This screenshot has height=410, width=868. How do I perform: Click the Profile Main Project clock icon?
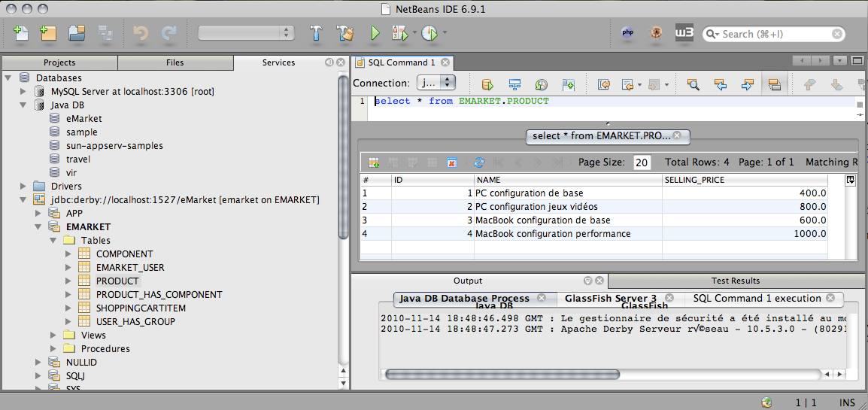click(429, 33)
